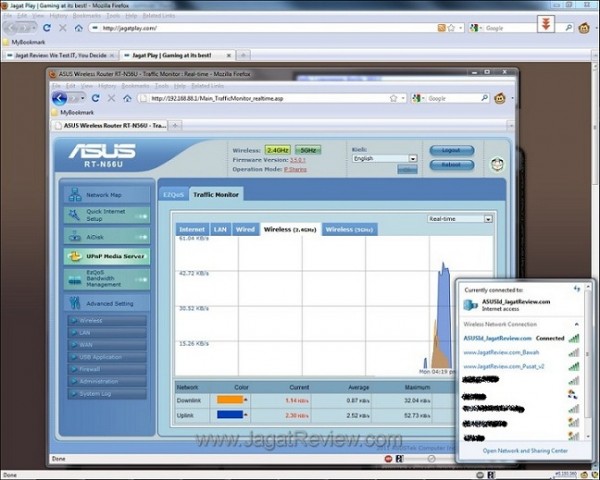Switch to Jagat Review browser tab

pos(60,56)
